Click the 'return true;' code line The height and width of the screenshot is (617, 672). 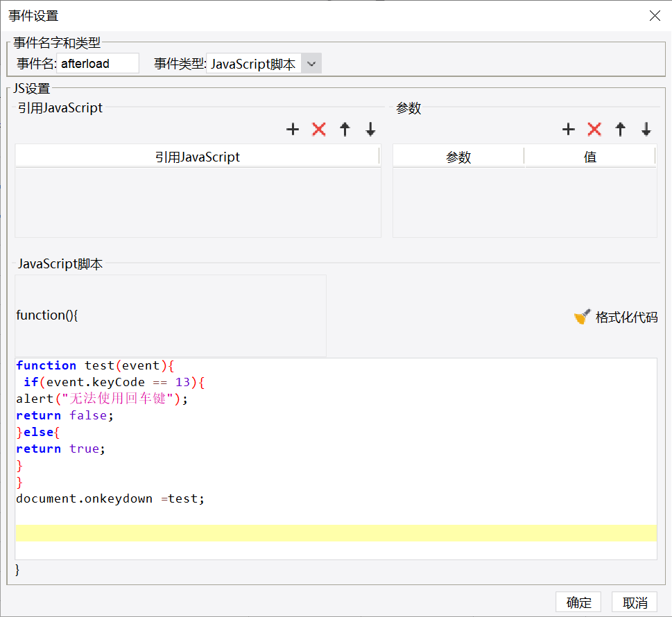click(x=60, y=449)
